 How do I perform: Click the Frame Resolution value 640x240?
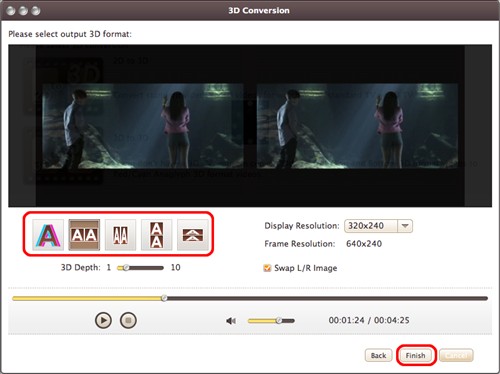coord(364,244)
